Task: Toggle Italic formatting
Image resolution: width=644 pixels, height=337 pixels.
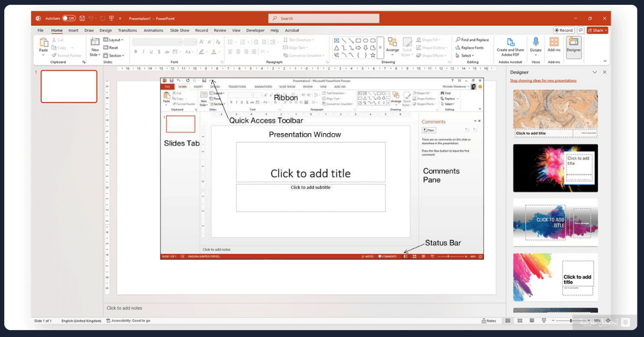Action: click(143, 52)
